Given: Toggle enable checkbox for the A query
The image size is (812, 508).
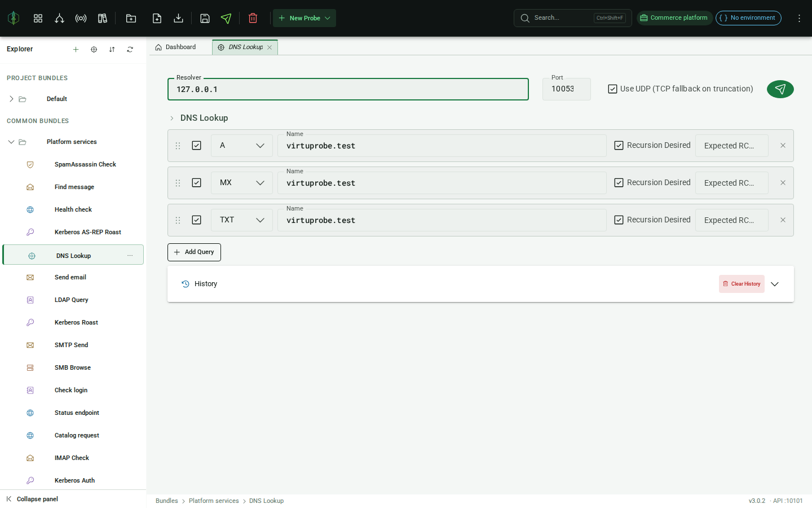Looking at the screenshot, I should point(196,146).
